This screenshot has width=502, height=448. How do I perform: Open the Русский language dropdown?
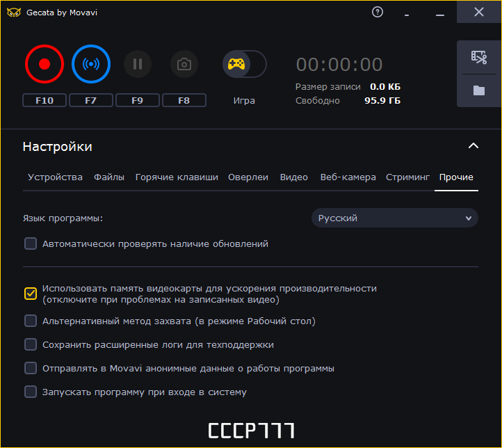395,218
